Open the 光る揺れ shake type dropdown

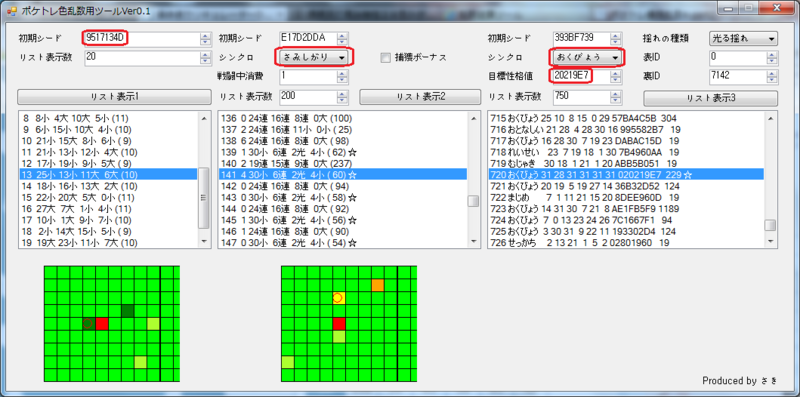click(743, 38)
